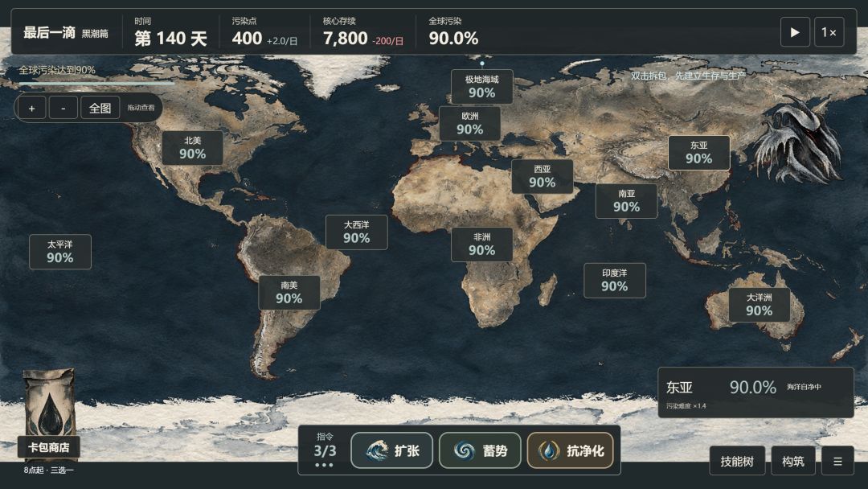Image resolution: width=868 pixels, height=489 pixels.
Task: Click the global pollution 90% progress bar
Action: tap(97, 83)
